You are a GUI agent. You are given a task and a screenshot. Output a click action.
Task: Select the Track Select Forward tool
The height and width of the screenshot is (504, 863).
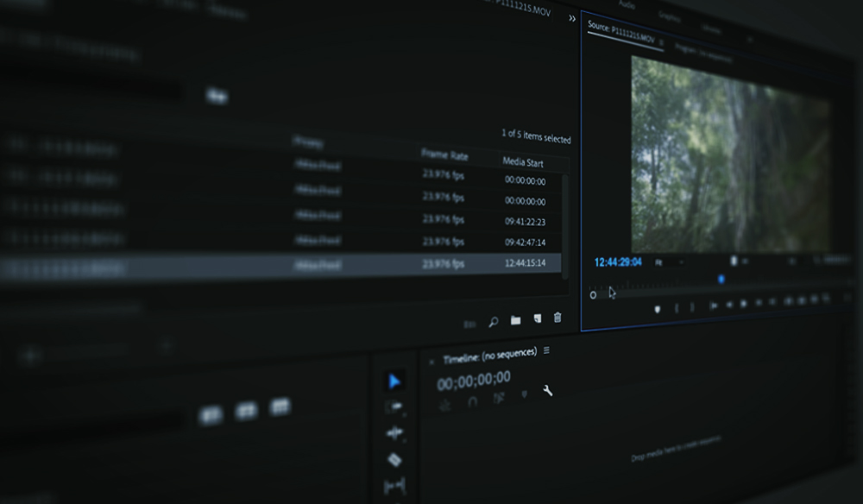[x=394, y=407]
